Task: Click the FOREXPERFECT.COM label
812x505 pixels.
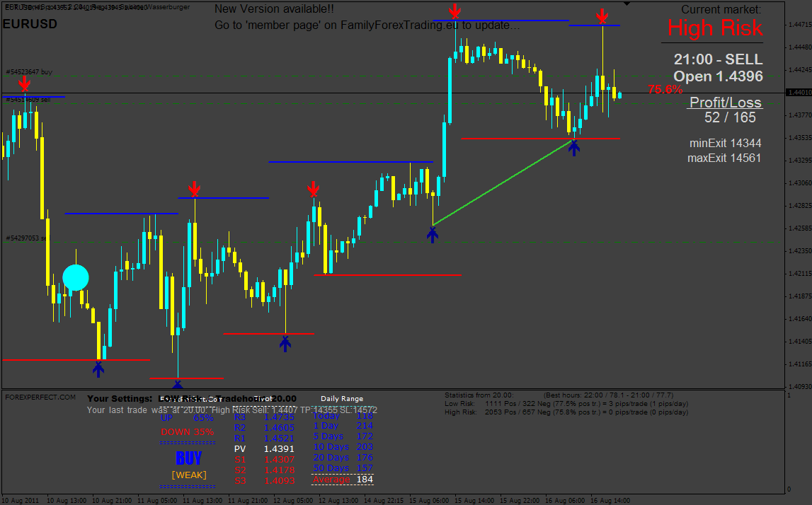Action: click(40, 397)
